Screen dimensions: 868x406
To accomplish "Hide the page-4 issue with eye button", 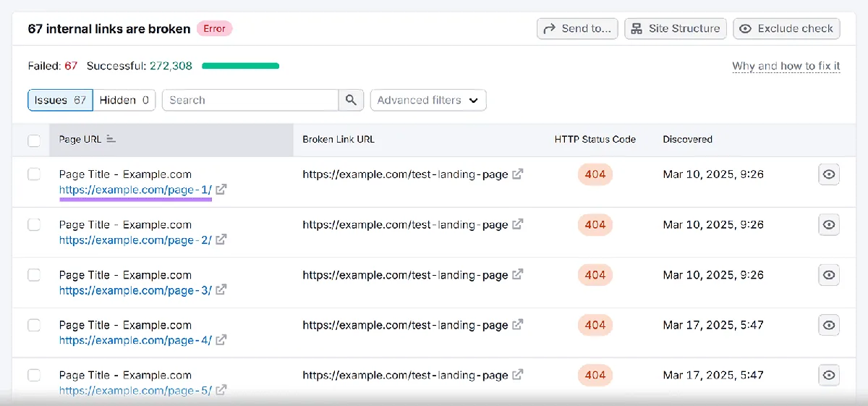I will [829, 325].
